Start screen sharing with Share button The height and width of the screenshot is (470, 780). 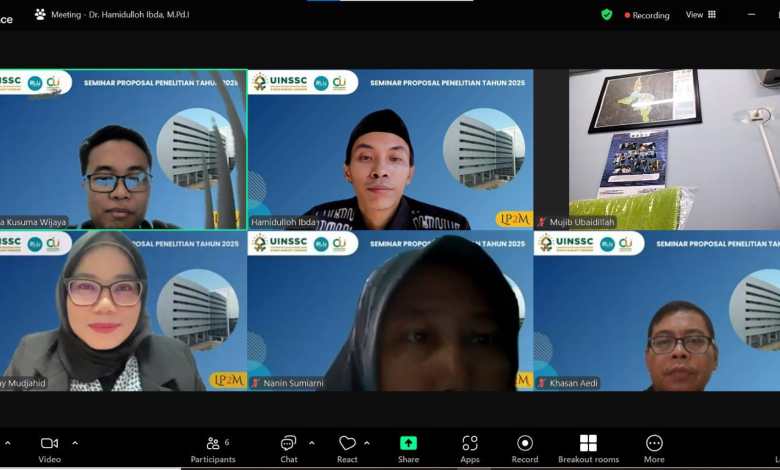[x=408, y=450]
